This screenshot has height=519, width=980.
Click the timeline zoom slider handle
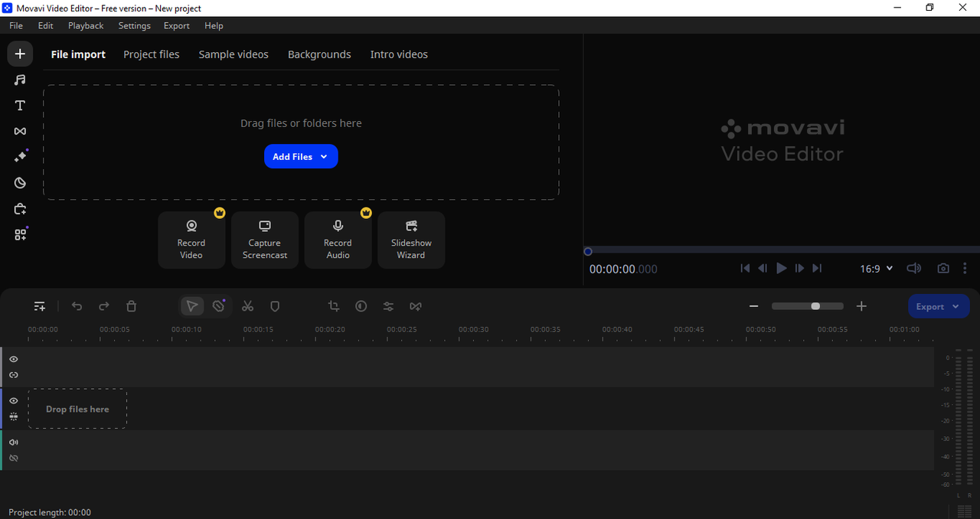click(815, 306)
